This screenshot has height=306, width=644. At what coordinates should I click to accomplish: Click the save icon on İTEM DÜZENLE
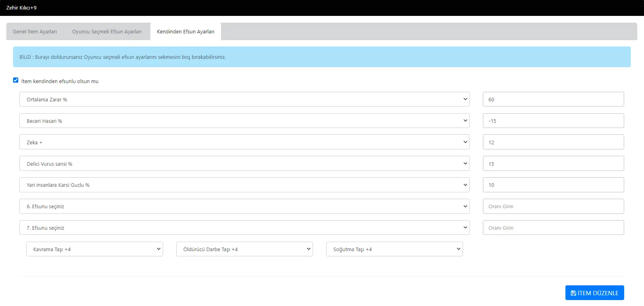click(x=573, y=293)
